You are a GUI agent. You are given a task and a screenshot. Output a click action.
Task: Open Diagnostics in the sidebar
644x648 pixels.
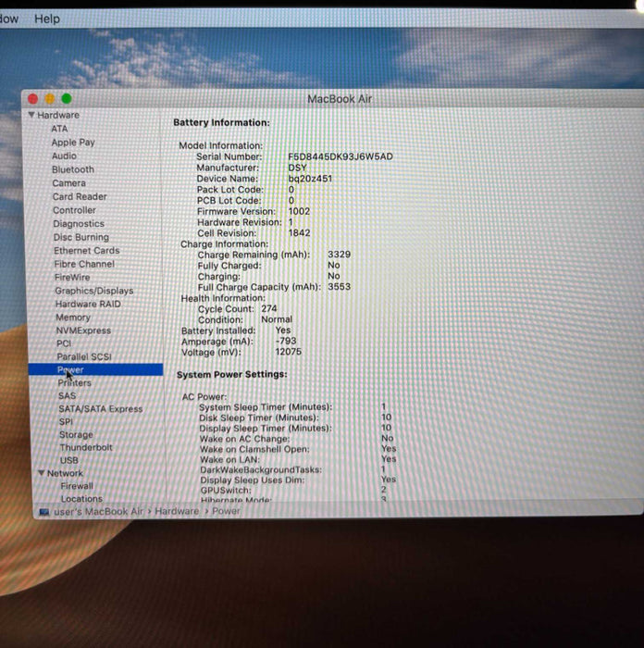(79, 224)
